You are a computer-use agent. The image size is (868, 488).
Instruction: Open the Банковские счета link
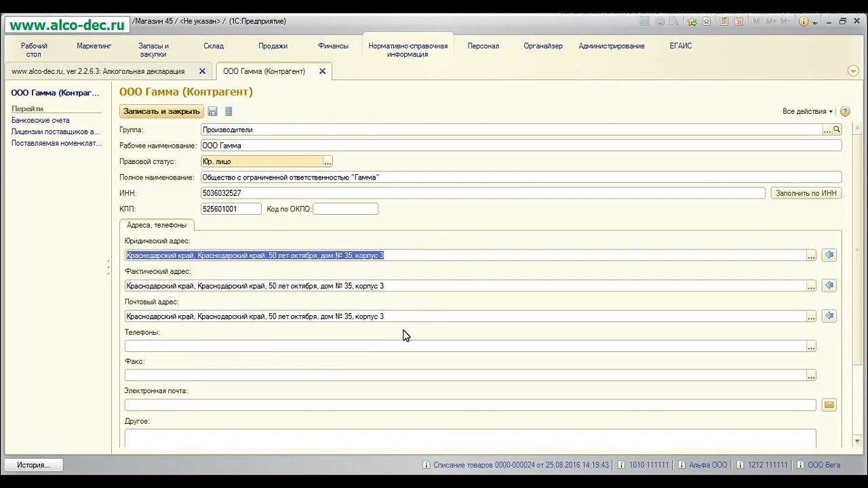coord(41,120)
